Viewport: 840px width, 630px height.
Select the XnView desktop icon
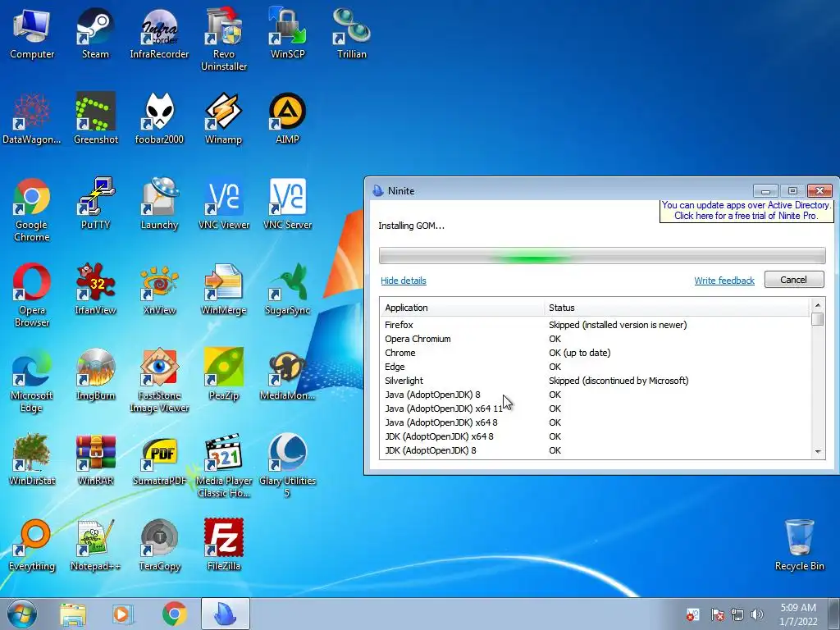click(x=159, y=289)
